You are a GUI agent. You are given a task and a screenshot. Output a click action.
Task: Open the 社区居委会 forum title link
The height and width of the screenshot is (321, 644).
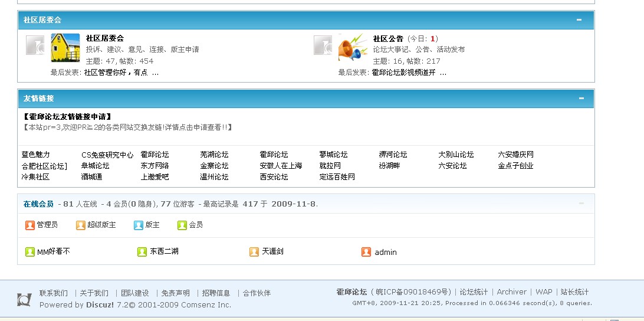pyautogui.click(x=105, y=38)
